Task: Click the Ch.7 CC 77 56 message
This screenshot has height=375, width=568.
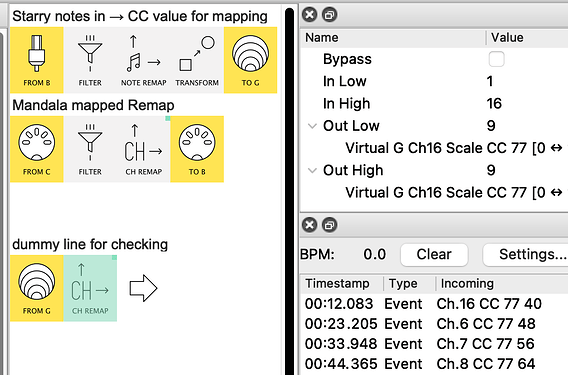Action: pyautogui.click(x=485, y=343)
